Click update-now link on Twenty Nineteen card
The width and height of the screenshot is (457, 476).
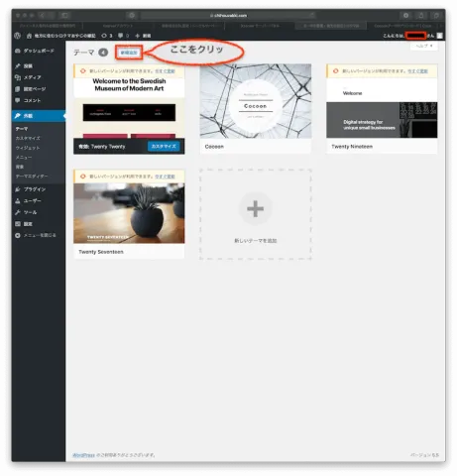(x=417, y=71)
